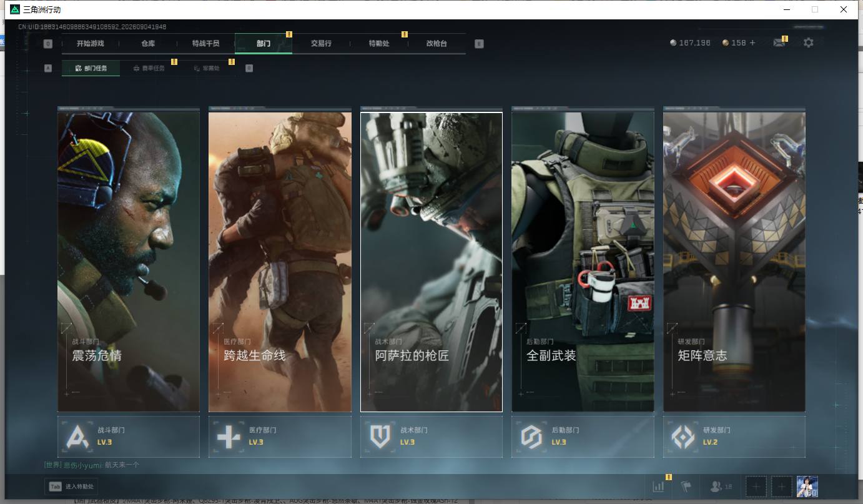The width and height of the screenshot is (863, 504).
Task: Click the 后勤部门 hexagon emblem icon
Action: 531,437
